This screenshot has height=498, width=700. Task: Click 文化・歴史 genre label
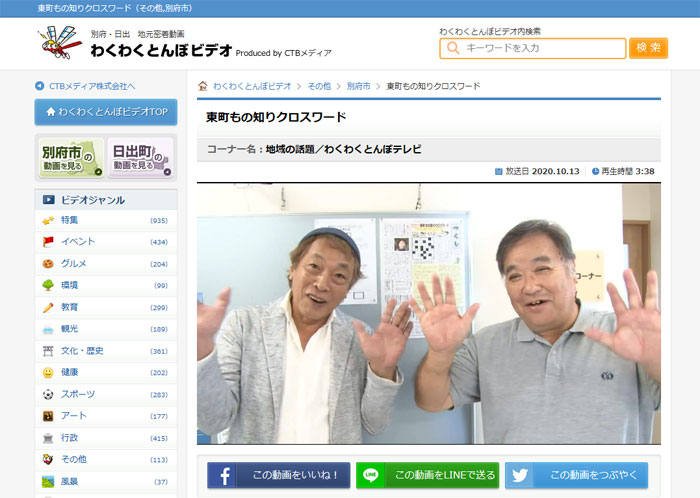point(82,351)
